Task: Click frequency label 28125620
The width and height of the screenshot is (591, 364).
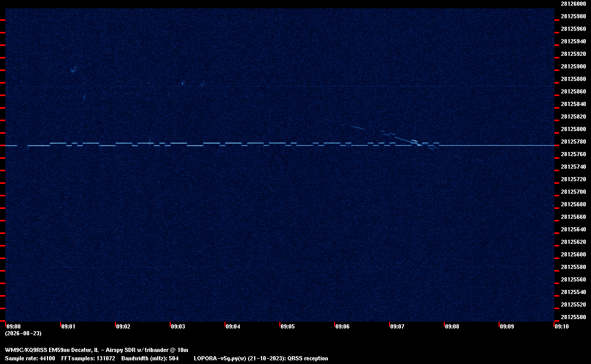Action: pyautogui.click(x=573, y=242)
